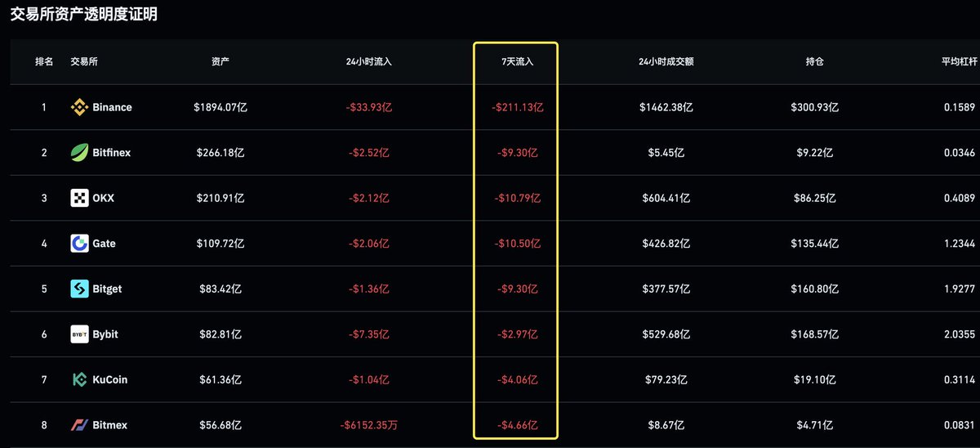980x448 pixels.
Task: Click the Bitmex logo icon
Action: (x=79, y=425)
